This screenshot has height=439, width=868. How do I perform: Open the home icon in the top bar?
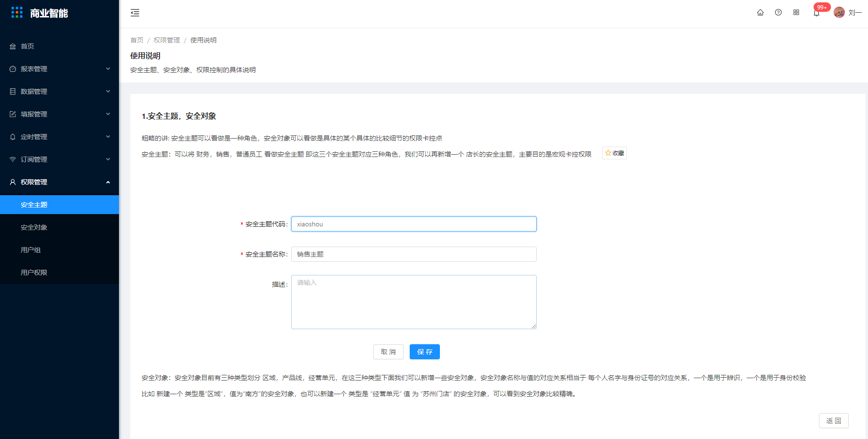pyautogui.click(x=760, y=13)
